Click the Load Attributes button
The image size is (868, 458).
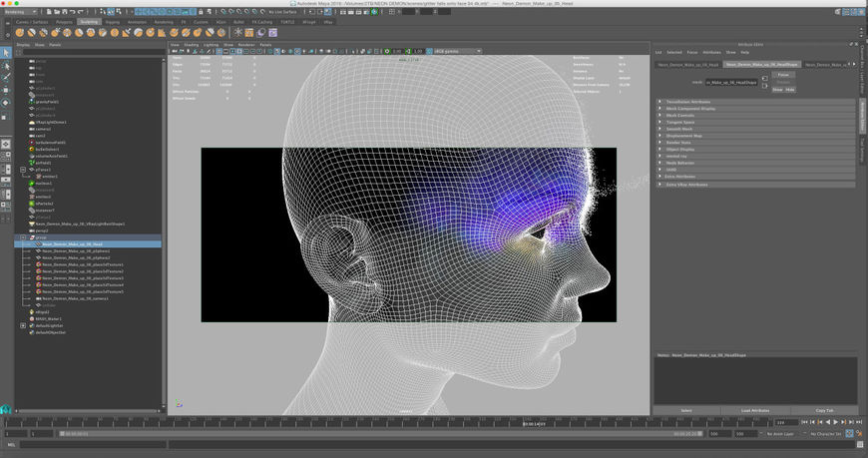[754, 410]
